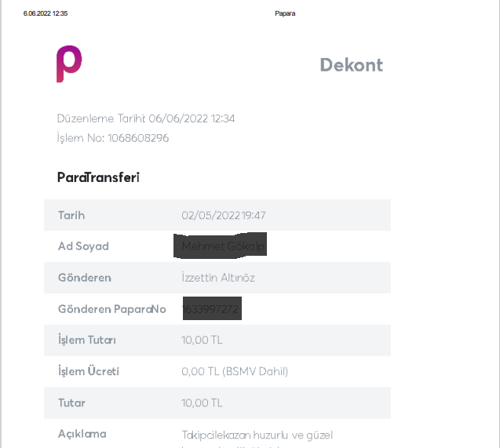Click the Tarih row label
The height and width of the screenshot is (448, 500).
pos(71,216)
